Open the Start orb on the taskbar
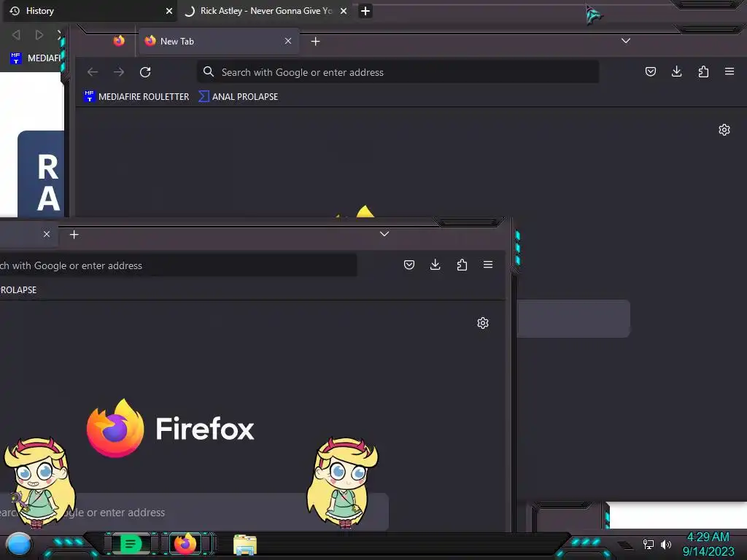 [x=19, y=545]
